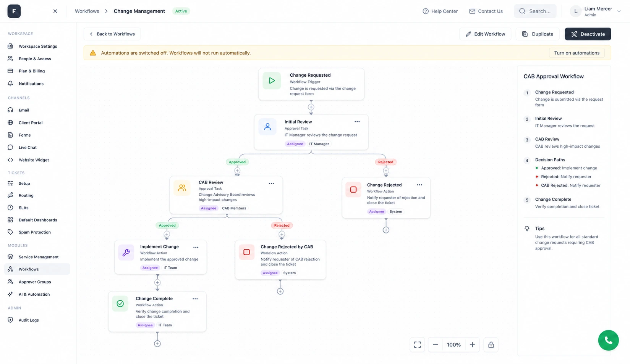Click the Initial Review person icon
Screen dimensions: 630x364
pos(267,127)
